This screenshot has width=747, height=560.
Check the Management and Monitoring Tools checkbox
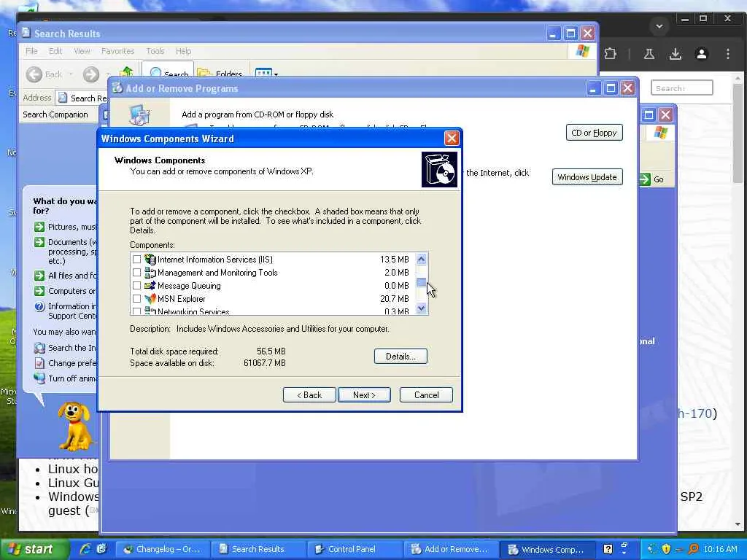136,273
